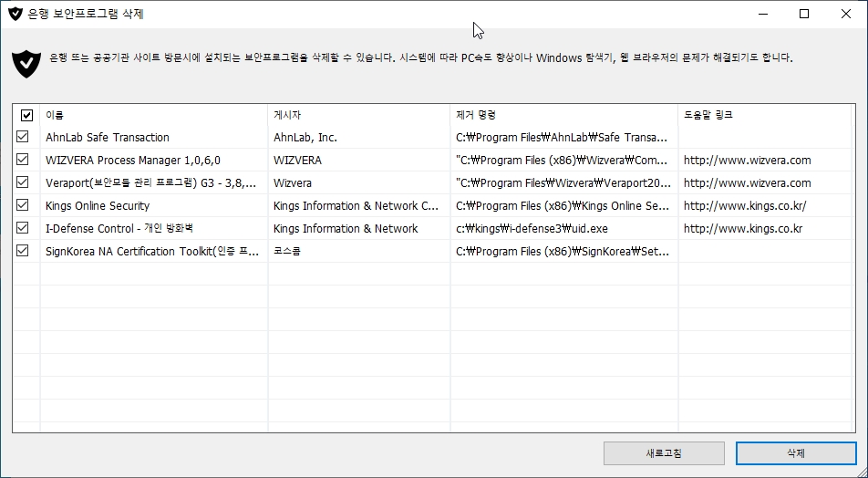
Task: Uncheck the Veraport G3 row checkbox
Action: click(22, 182)
